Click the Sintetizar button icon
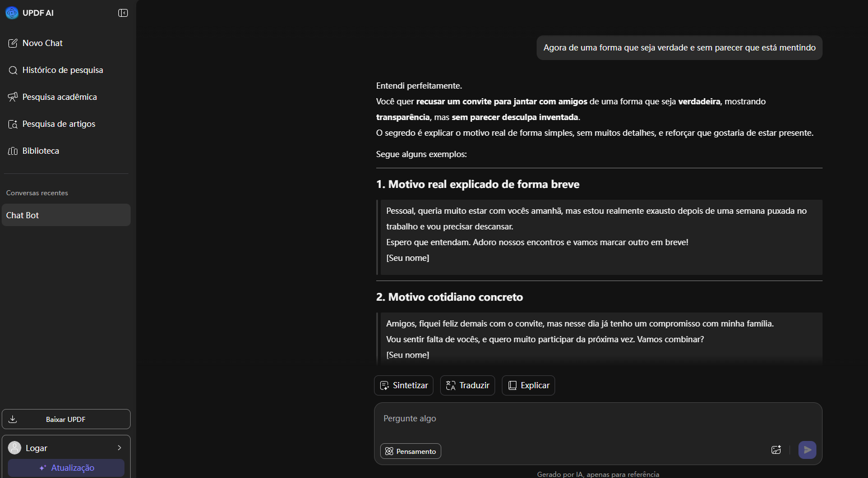The width and height of the screenshot is (868, 478). [x=385, y=385]
